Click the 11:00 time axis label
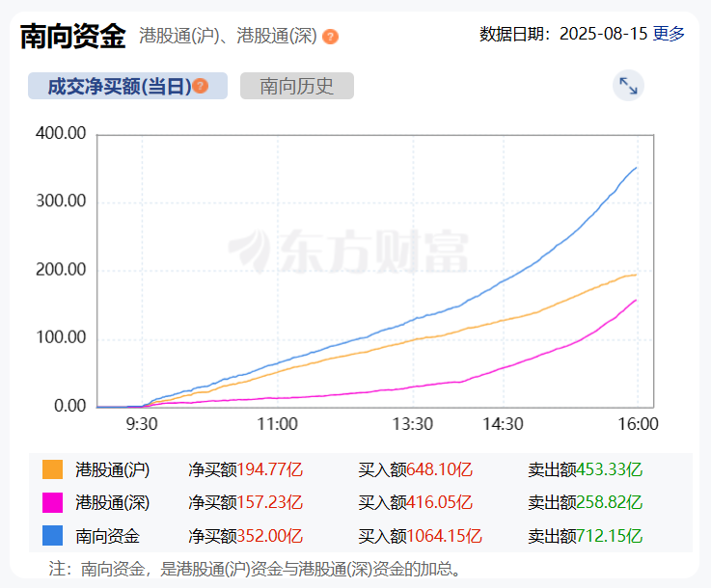This screenshot has width=711, height=588. click(x=278, y=424)
